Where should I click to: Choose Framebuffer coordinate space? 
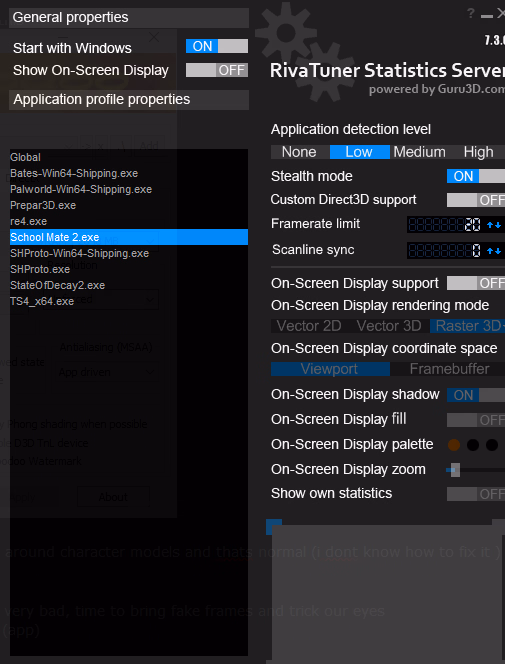click(x=449, y=369)
